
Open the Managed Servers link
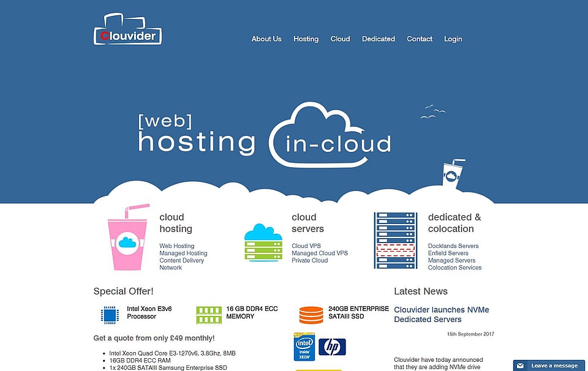451,260
